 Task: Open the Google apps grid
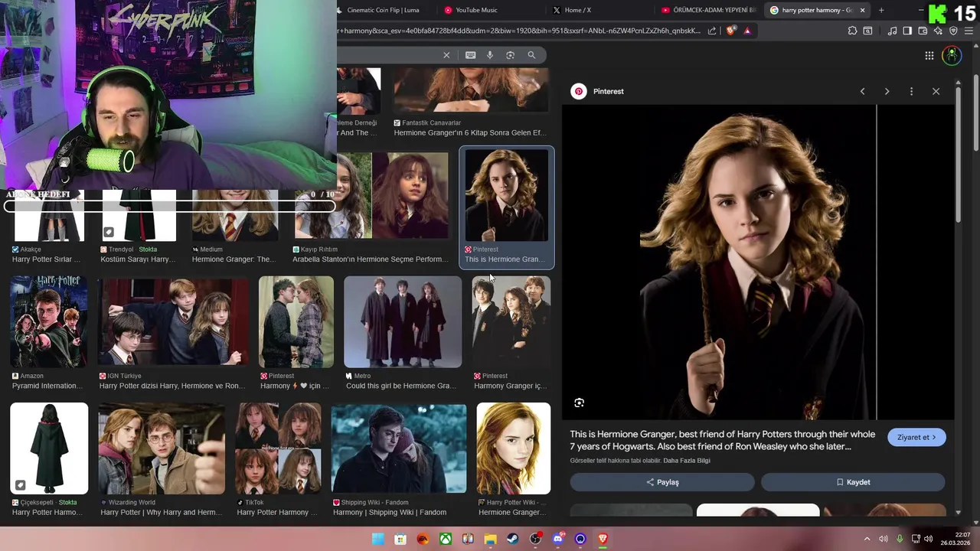click(x=929, y=55)
